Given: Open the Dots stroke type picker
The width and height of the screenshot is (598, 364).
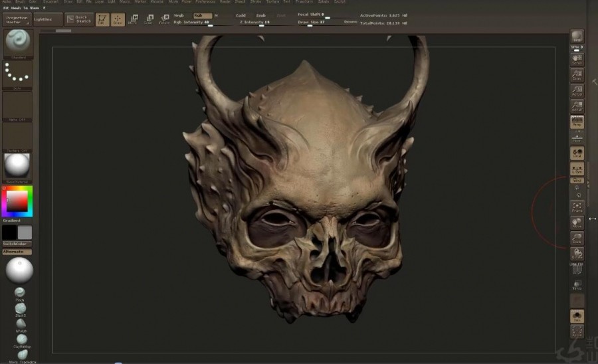Looking at the screenshot, I should pos(17,75).
